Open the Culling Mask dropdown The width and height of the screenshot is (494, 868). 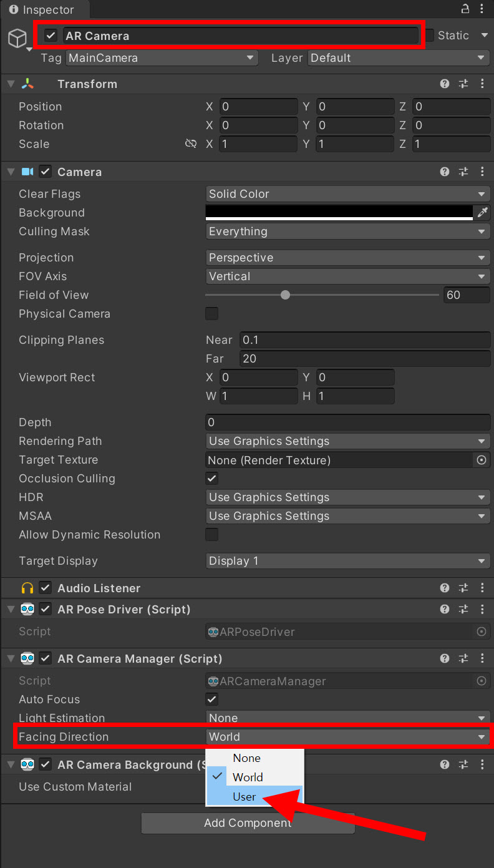click(348, 232)
